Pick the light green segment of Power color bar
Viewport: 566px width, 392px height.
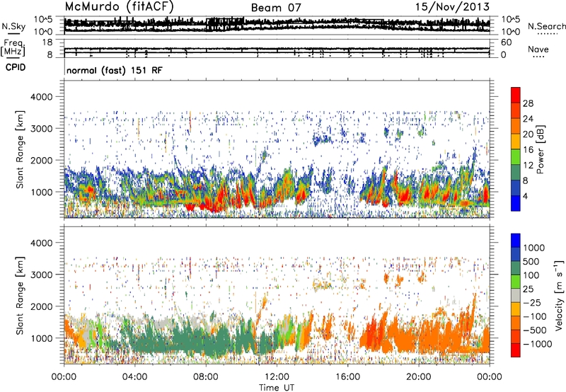tap(516, 157)
